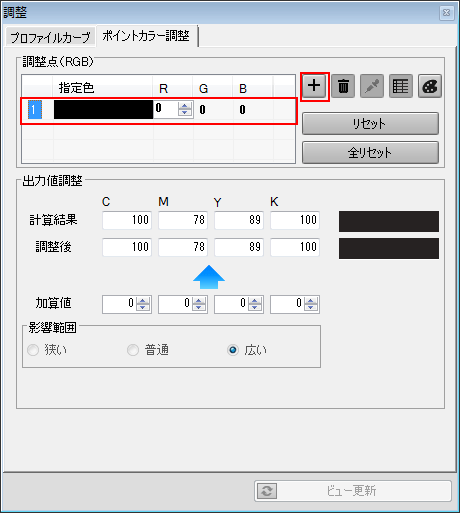Increase R value with up arrow
Viewport: 460px width, 513px height.
(x=185, y=105)
